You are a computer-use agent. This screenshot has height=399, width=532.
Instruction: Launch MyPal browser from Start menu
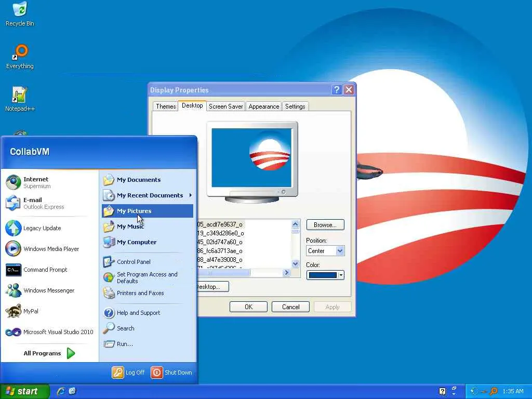point(49,311)
